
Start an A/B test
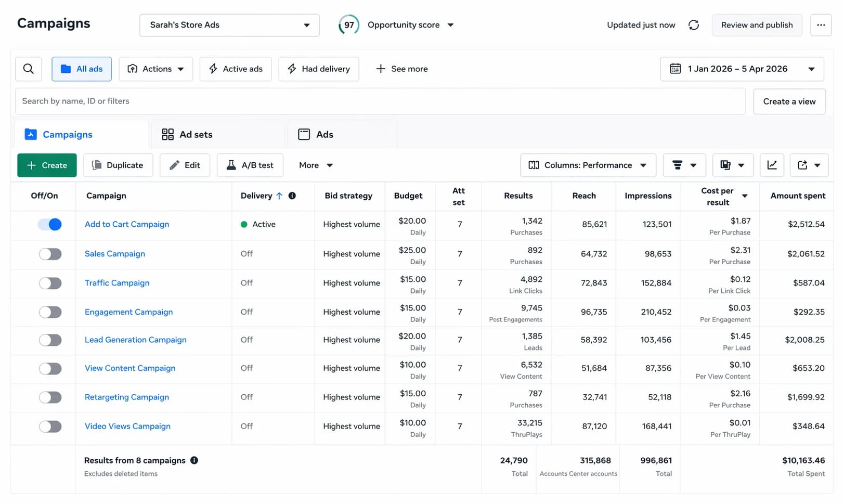pyautogui.click(x=250, y=165)
